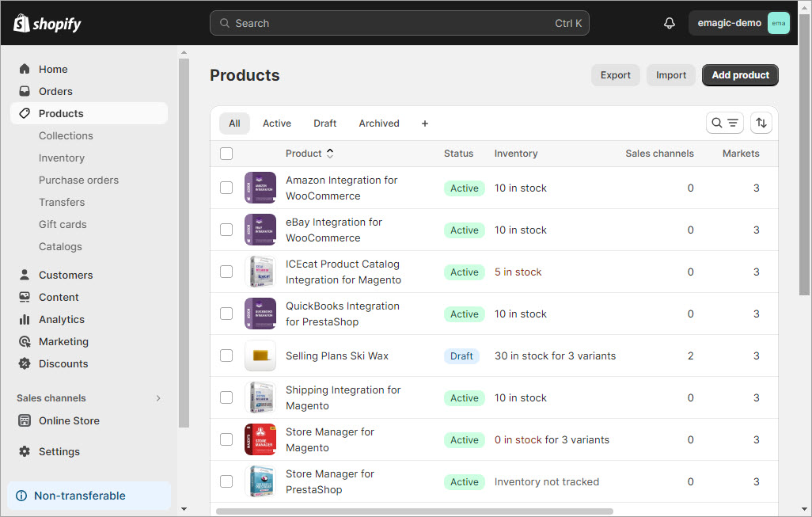This screenshot has height=517, width=812.
Task: Click the Non-transferable info icon
Action: 21,496
